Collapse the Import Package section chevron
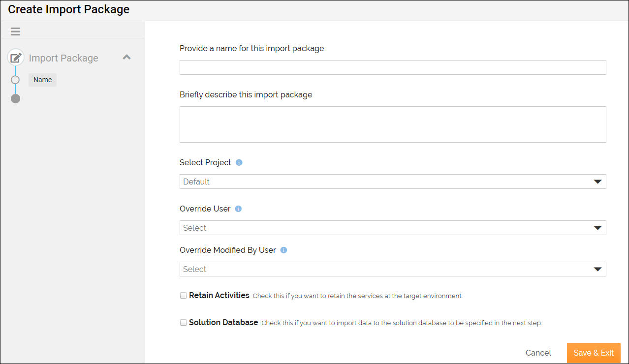This screenshot has height=364, width=629. [x=126, y=58]
